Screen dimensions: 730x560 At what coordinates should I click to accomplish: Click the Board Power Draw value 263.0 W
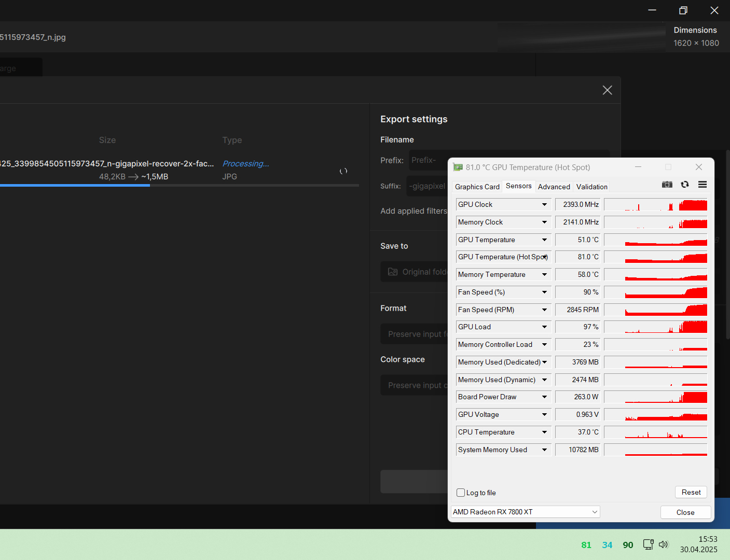[578, 397]
